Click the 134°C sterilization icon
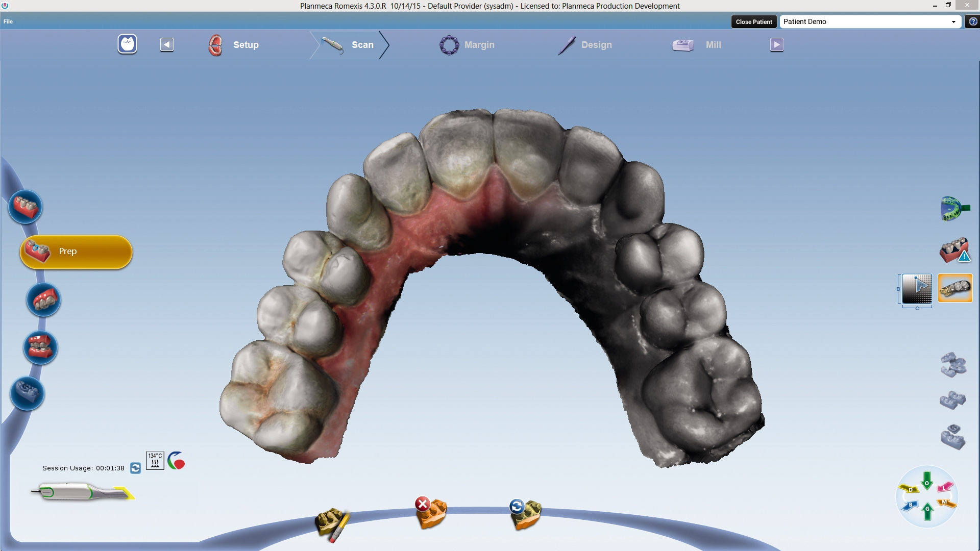The height and width of the screenshot is (551, 980). 155,461
